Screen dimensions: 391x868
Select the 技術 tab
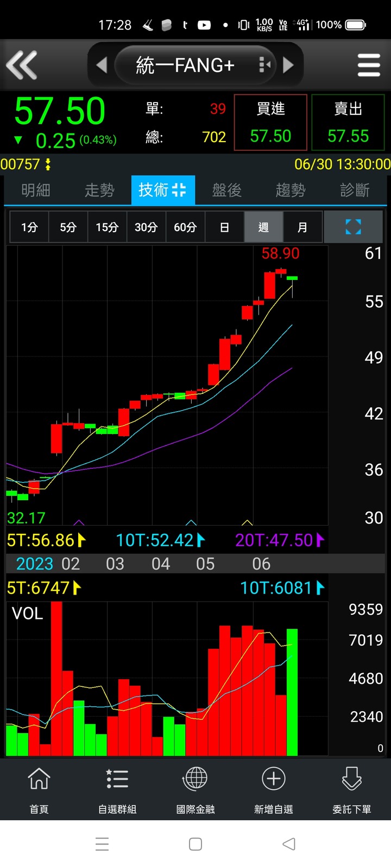163,190
